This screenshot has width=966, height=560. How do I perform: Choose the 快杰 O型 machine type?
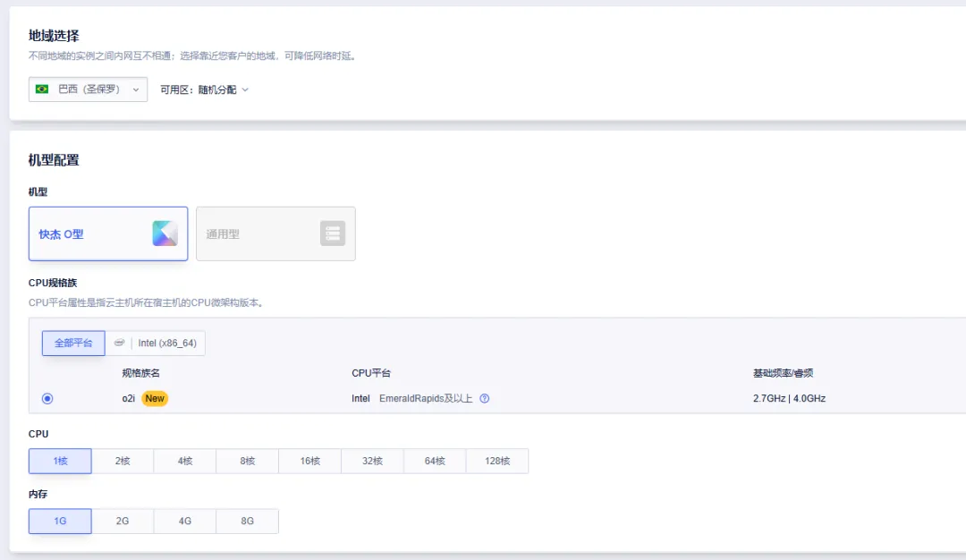pyautogui.click(x=108, y=233)
